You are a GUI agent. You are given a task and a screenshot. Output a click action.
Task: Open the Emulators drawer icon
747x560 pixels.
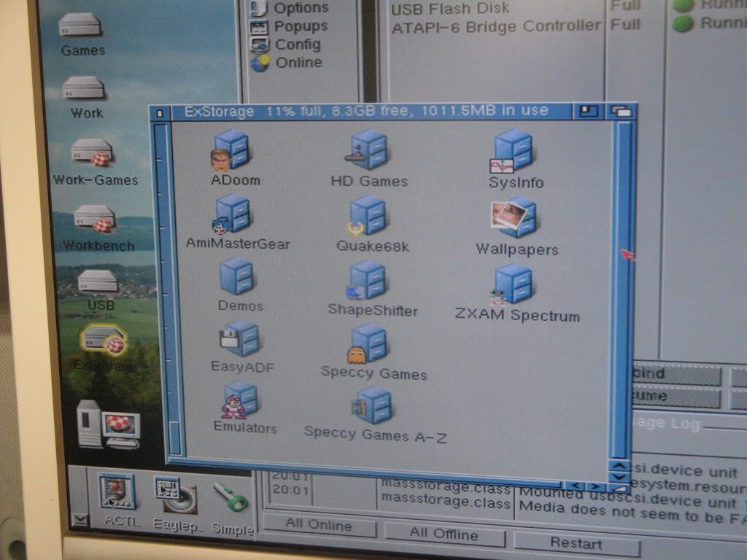click(x=242, y=401)
